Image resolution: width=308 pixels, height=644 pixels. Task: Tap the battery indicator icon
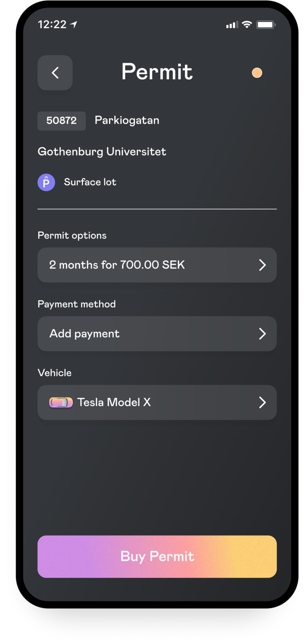coord(265,25)
